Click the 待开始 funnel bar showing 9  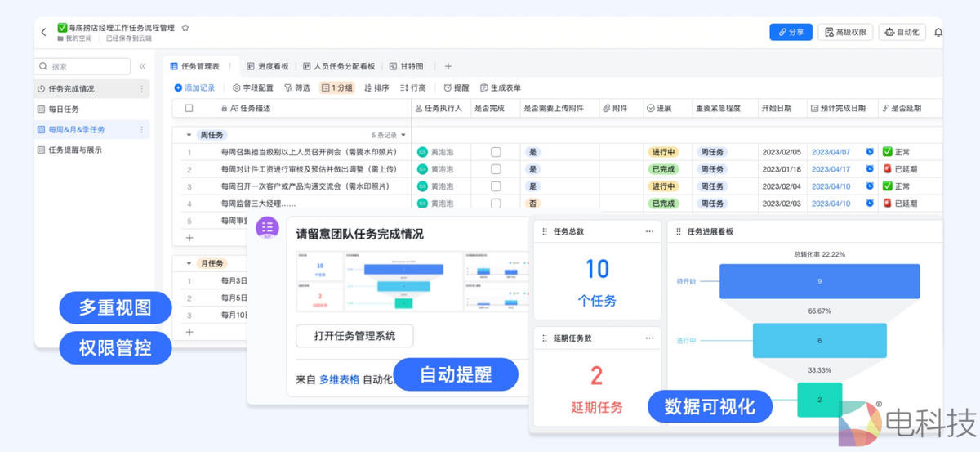tap(819, 281)
